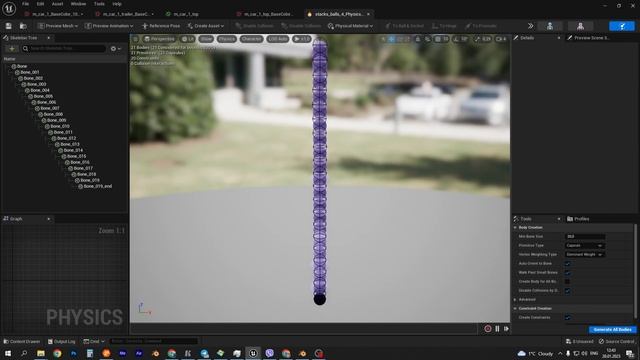This screenshot has width=640, height=360.
Task: Pause the simulation playback
Action: 497,329
